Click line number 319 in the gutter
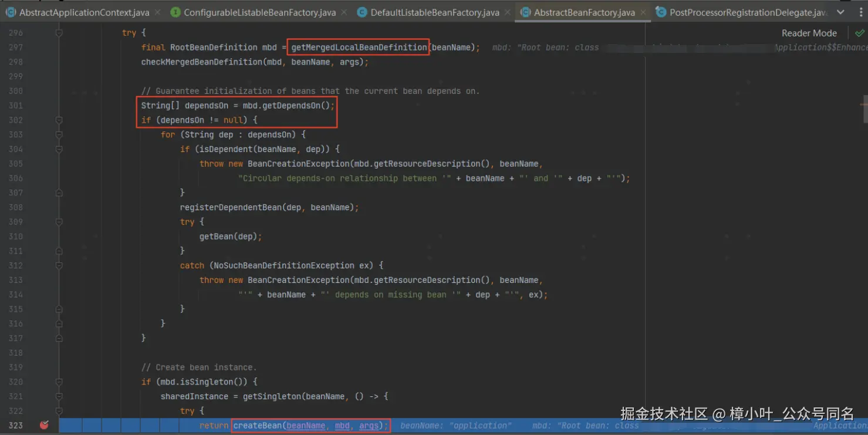Screen dimensions: 868x435 16,367
